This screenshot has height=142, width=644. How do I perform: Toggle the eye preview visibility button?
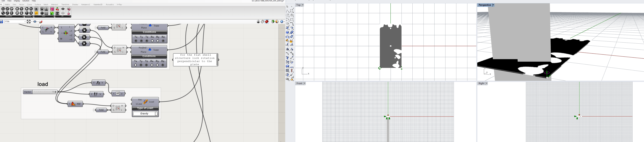click(35, 22)
